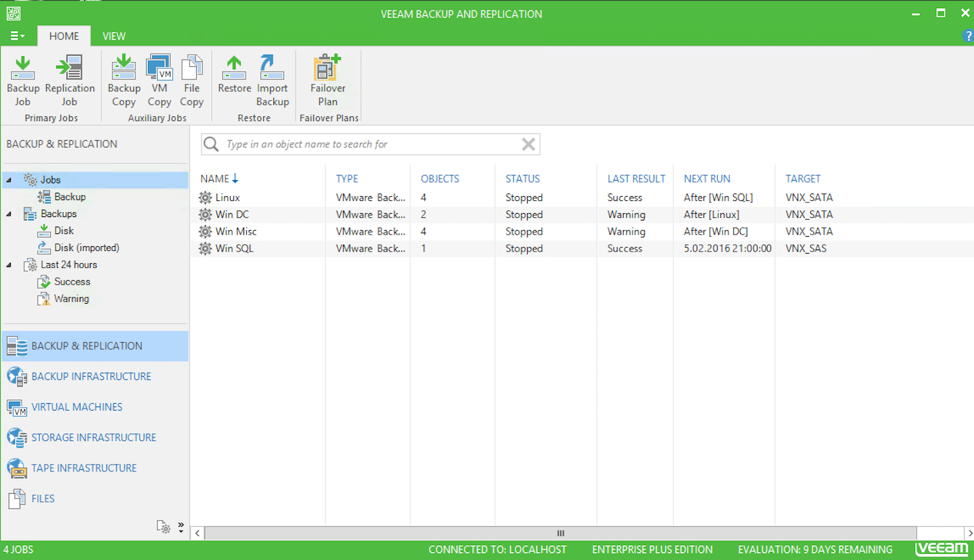Open the Backup Copy job wizard
Image resolution: width=974 pixels, height=560 pixels.
[124, 81]
